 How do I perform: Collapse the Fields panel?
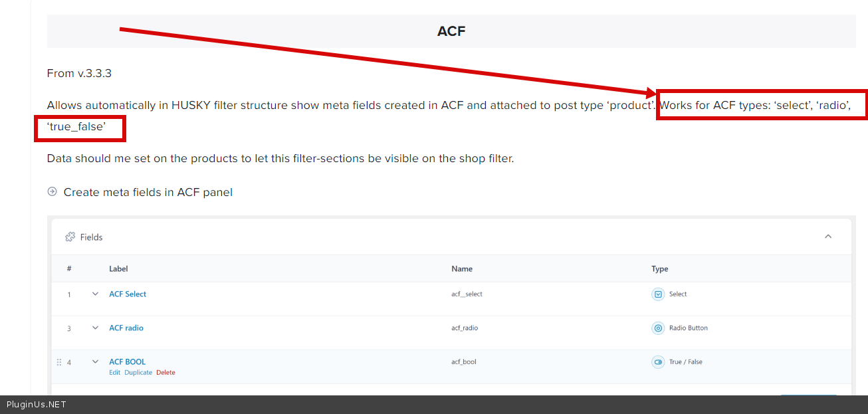pos(828,237)
